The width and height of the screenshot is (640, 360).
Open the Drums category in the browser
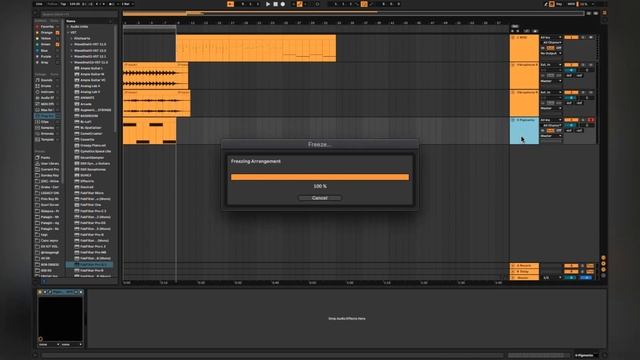46,86
